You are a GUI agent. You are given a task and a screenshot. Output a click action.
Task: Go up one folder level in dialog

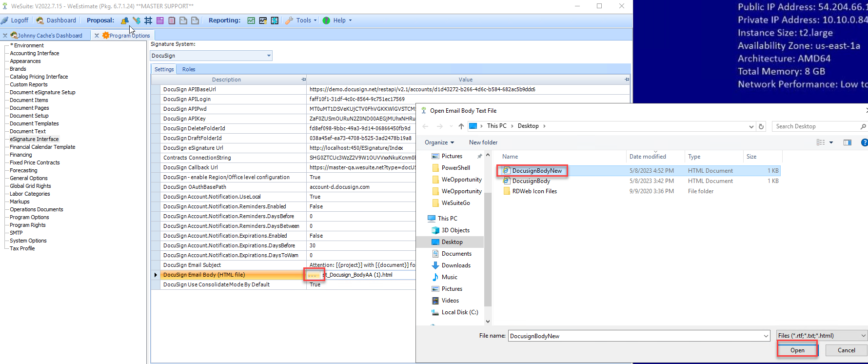pyautogui.click(x=461, y=126)
